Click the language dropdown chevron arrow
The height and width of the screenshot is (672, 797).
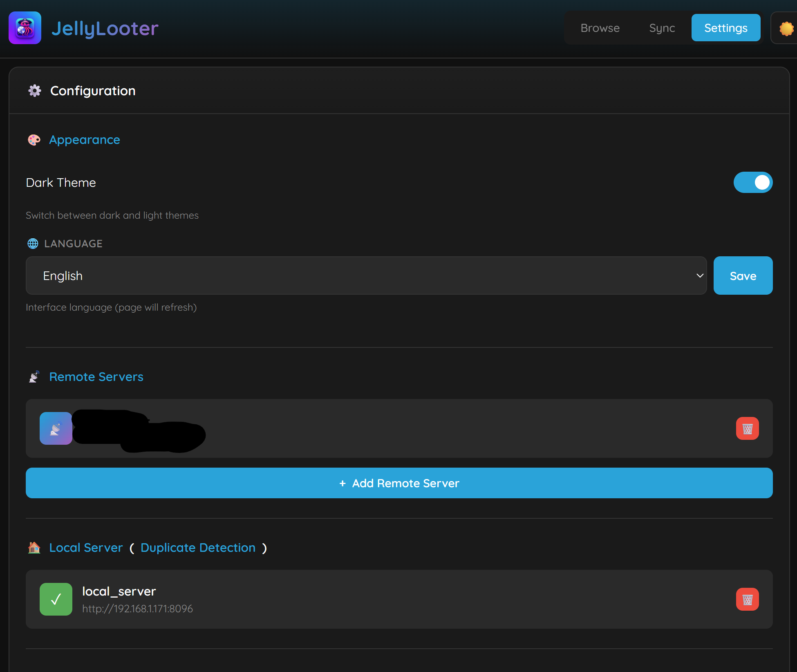point(700,276)
